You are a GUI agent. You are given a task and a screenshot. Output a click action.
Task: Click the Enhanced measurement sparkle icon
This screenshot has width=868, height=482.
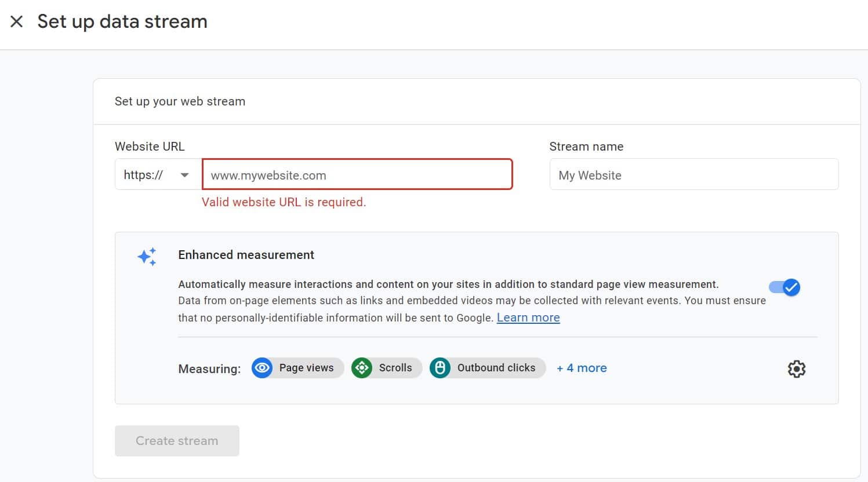tap(147, 257)
